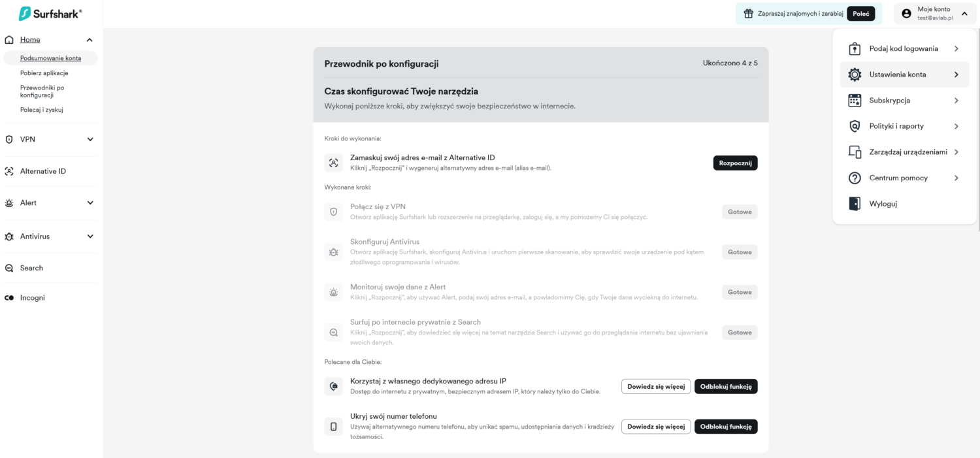The width and height of the screenshot is (980, 458).
Task: Click the mask icon beside Zamaskuj swój adres e-mail
Action: click(x=333, y=162)
